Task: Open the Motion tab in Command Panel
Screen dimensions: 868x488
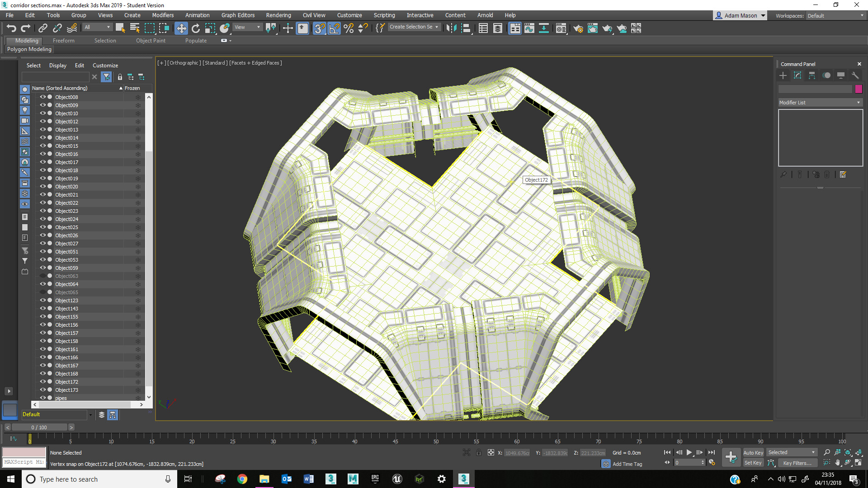Action: (x=826, y=75)
